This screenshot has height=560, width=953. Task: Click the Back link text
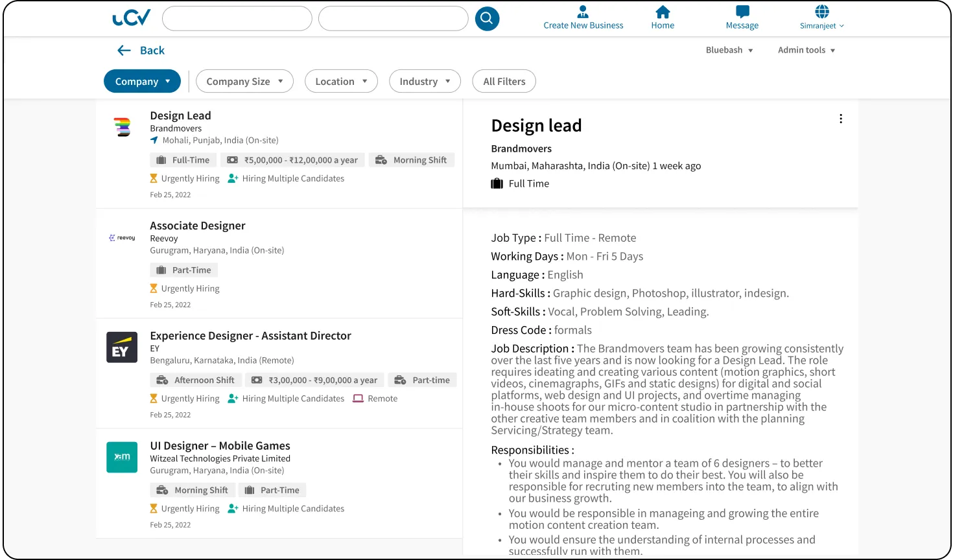pyautogui.click(x=152, y=51)
